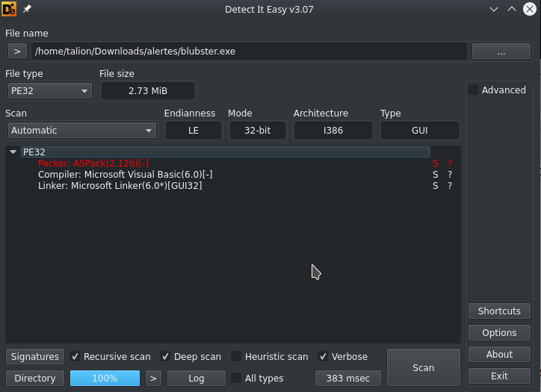Open the file browse ... button
541x392 pixels.
501,52
